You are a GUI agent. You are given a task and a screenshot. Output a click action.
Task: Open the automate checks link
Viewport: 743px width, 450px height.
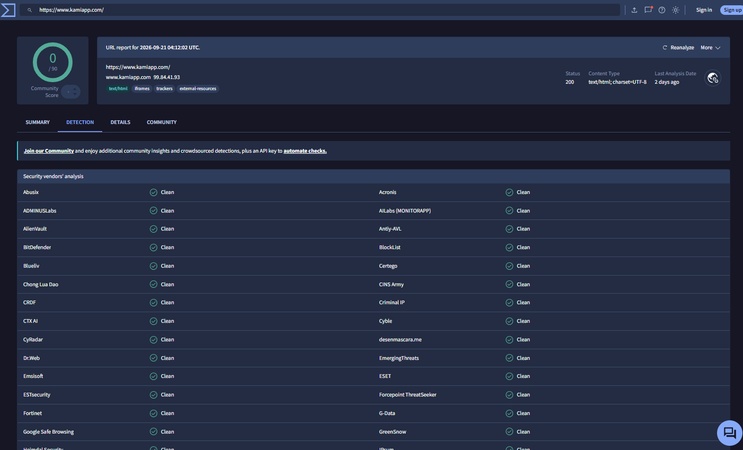click(x=305, y=151)
